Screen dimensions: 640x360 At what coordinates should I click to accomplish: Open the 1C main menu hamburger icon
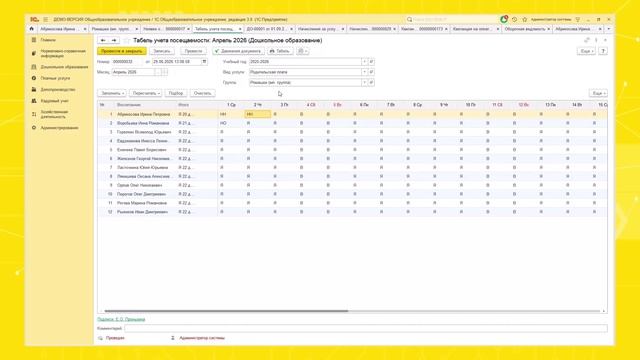(x=45, y=20)
